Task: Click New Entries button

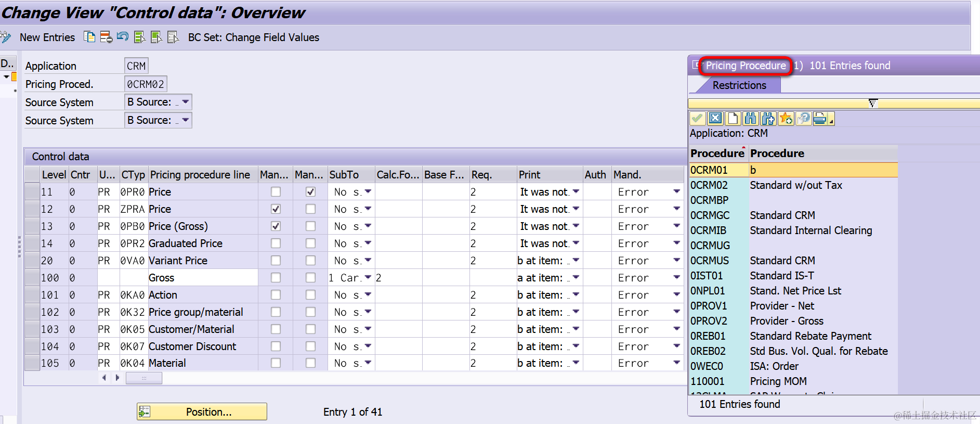Action: click(x=47, y=37)
